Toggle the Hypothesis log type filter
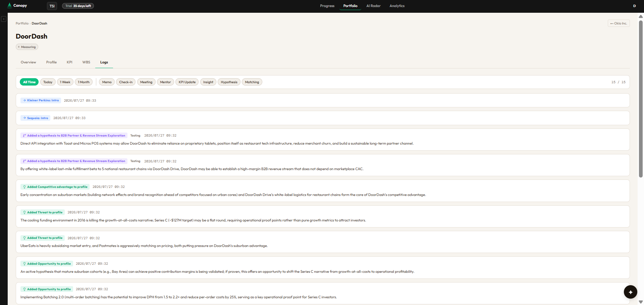Image resolution: width=644 pixels, height=305 pixels. pos(229,82)
